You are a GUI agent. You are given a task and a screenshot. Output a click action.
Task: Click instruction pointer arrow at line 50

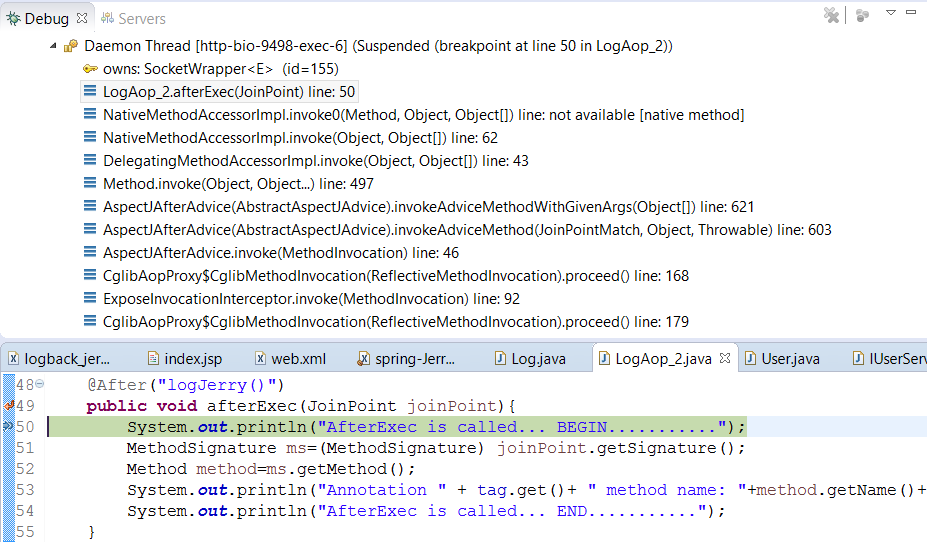(x=8, y=426)
